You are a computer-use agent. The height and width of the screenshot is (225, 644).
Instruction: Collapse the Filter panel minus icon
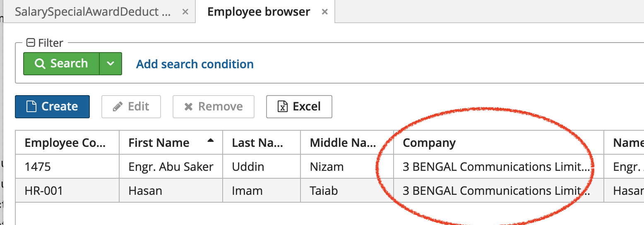click(31, 43)
